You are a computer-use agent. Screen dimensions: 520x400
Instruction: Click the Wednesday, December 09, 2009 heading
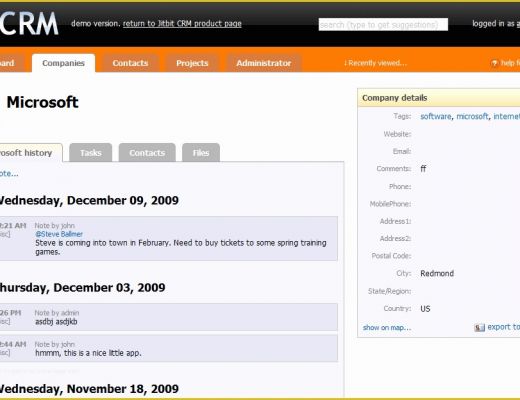coord(89,201)
